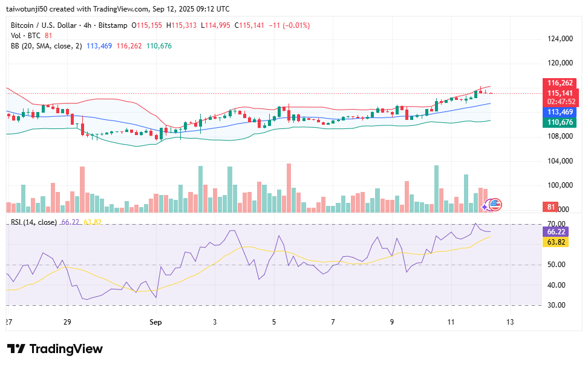The image size is (588, 367).
Task: Click the green 110,676 value in BB legend
Action: coord(159,46)
